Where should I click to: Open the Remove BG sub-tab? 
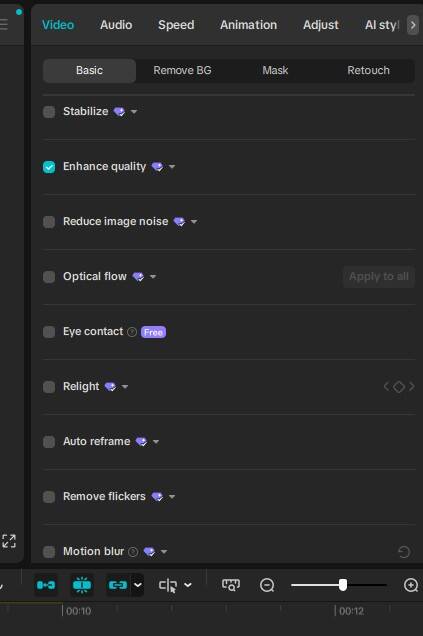(x=182, y=71)
